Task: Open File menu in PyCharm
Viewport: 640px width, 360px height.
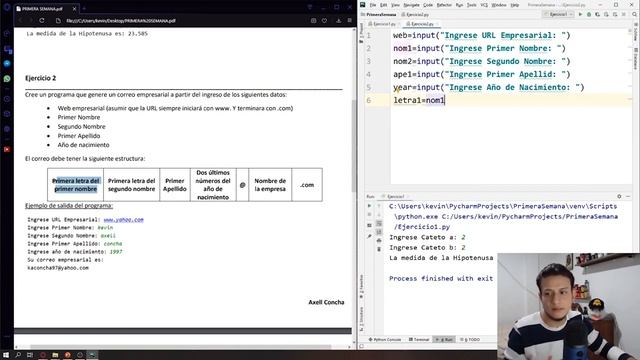Action: tap(373, 5)
